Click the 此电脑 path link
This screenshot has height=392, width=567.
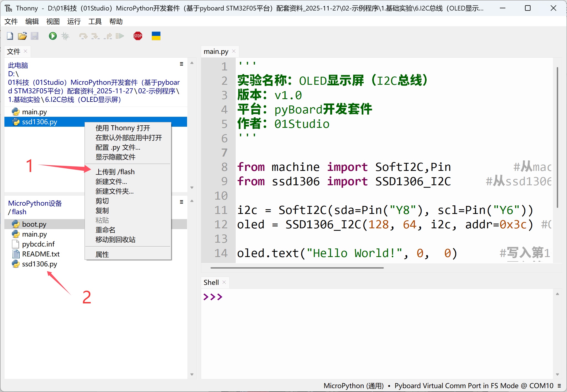18,65
